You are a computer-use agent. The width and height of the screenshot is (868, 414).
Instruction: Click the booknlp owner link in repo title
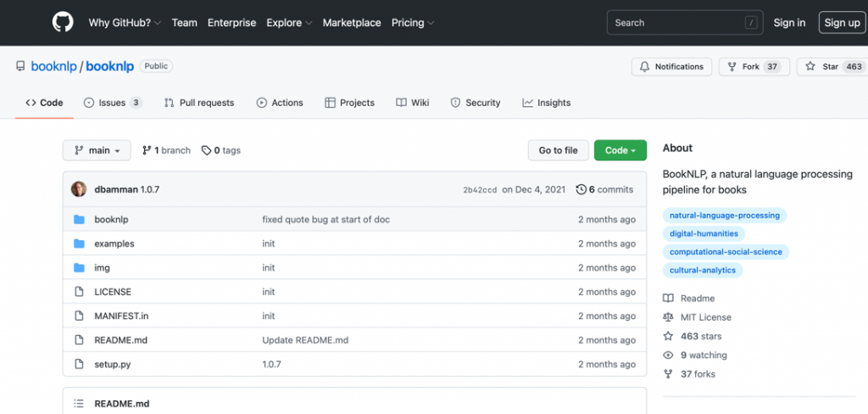[53, 66]
